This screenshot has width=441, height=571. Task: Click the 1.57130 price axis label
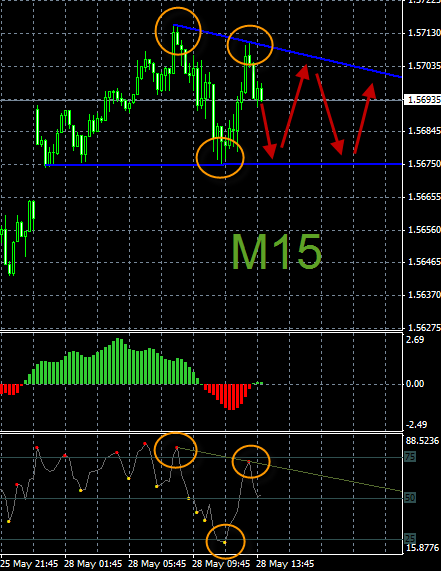coord(424,33)
